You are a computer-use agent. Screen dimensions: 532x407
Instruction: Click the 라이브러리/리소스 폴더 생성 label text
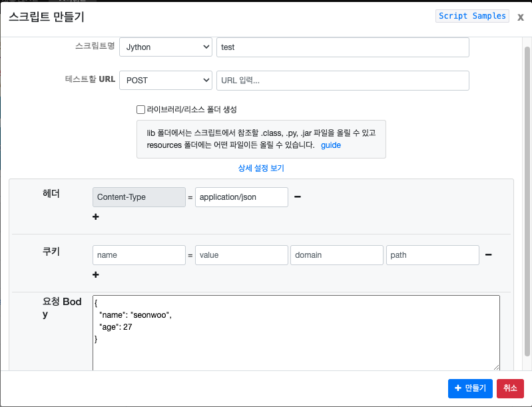192,110
